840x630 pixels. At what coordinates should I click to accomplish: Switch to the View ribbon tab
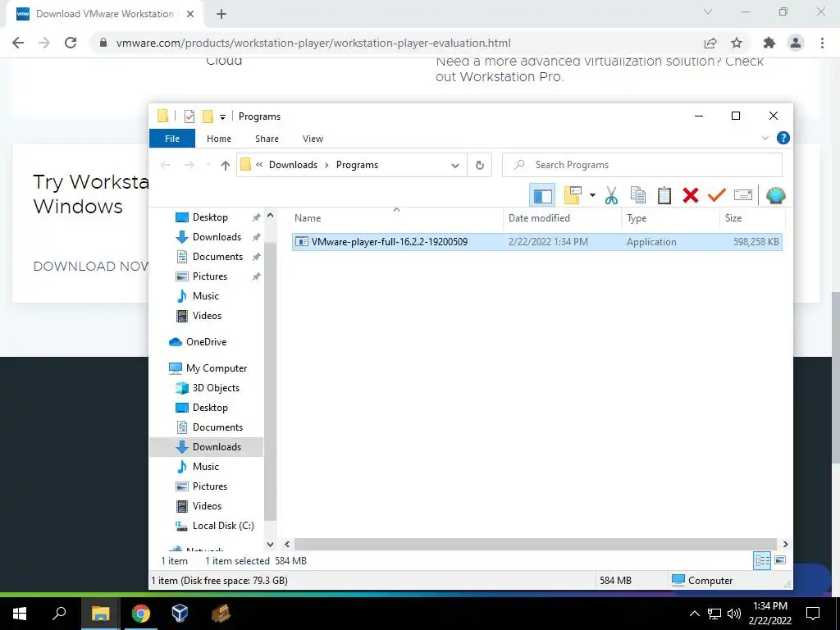313,139
